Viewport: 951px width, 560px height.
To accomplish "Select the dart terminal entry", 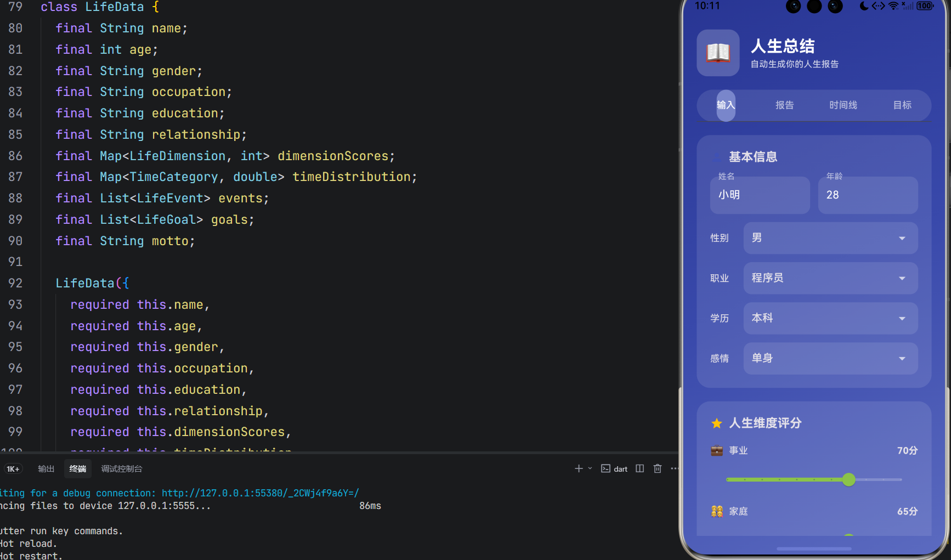I will pos(614,469).
